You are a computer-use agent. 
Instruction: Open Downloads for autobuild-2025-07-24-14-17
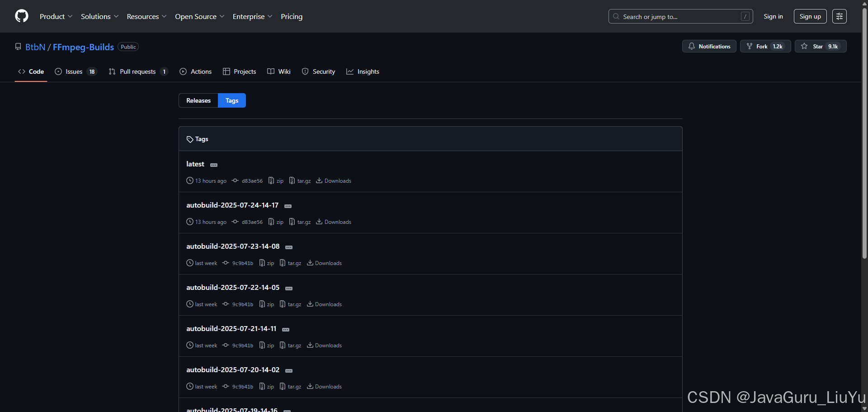click(334, 222)
